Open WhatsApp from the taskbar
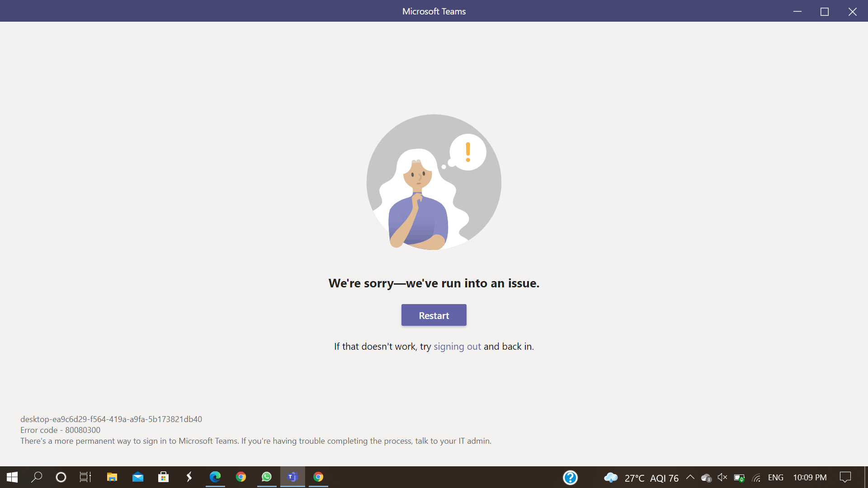The width and height of the screenshot is (868, 488). point(267,477)
